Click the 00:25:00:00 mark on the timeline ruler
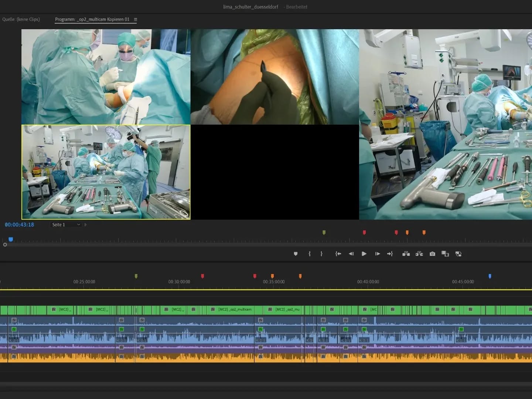Viewport: 532px width, 399px height. pos(84,282)
